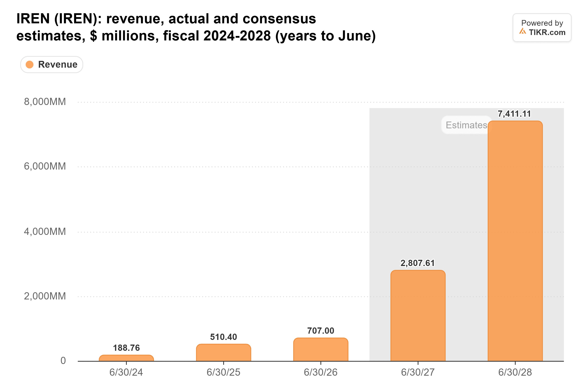This screenshot has height=392, width=588.
Task: Toggle the Revenue series legend pill
Action: [x=52, y=65]
